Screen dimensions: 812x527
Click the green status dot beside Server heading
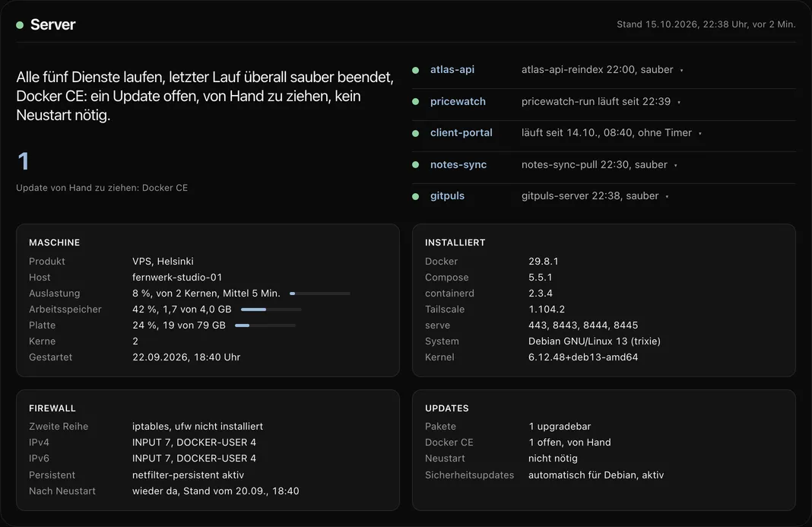[x=20, y=25]
